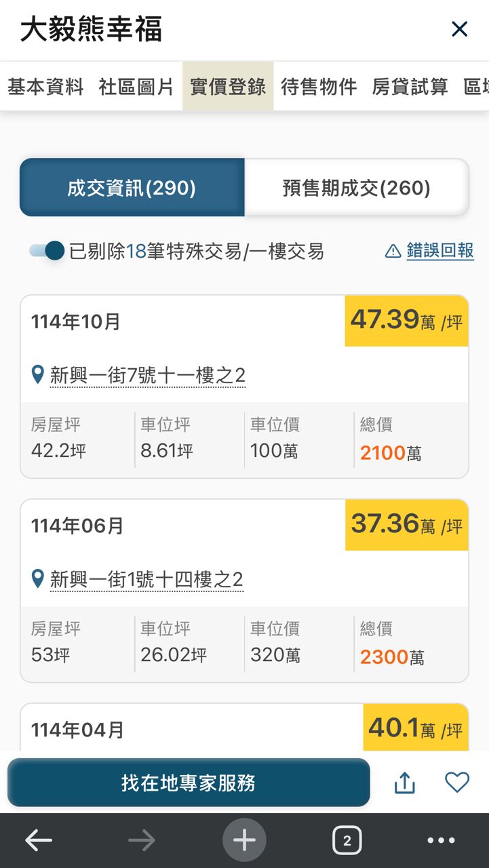This screenshot has width=489, height=868.
Task: Click the 錯誤回報 link
Action: click(439, 252)
